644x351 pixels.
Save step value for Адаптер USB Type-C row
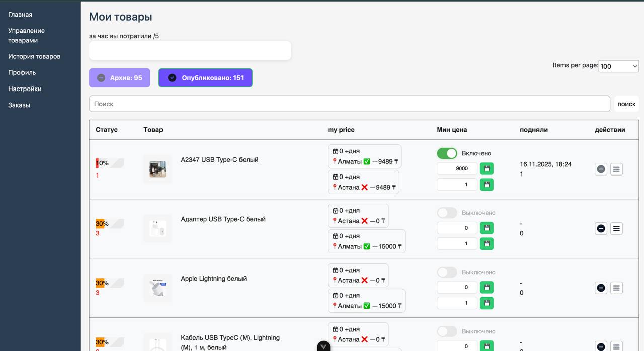pos(487,244)
